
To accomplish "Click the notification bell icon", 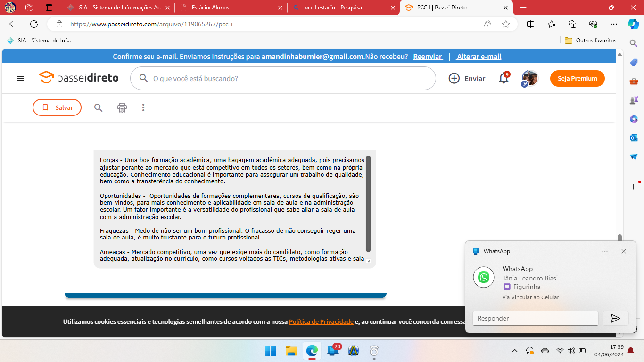I will [x=504, y=78].
